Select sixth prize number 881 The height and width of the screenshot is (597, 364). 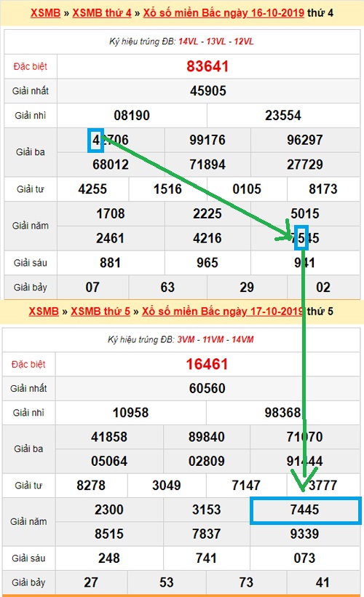click(110, 263)
